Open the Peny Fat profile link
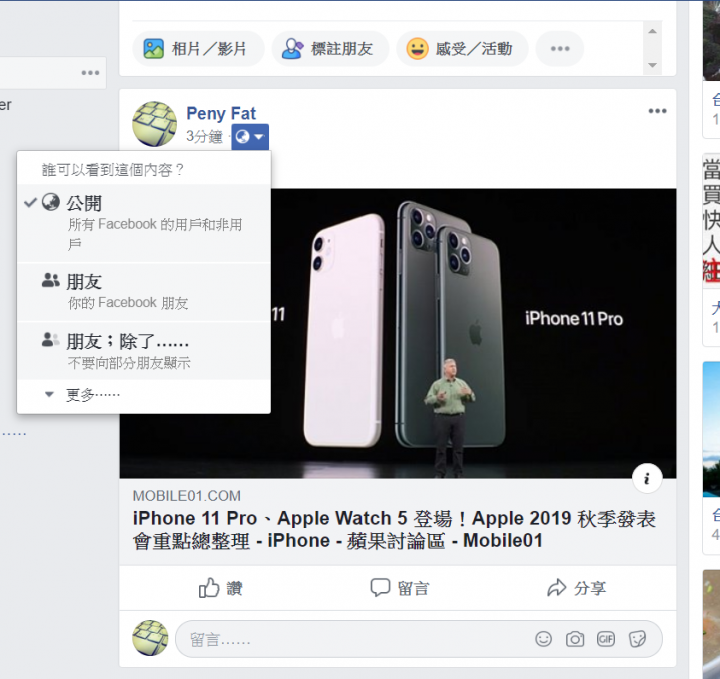Image resolution: width=720 pixels, height=679 pixels. tap(221, 113)
